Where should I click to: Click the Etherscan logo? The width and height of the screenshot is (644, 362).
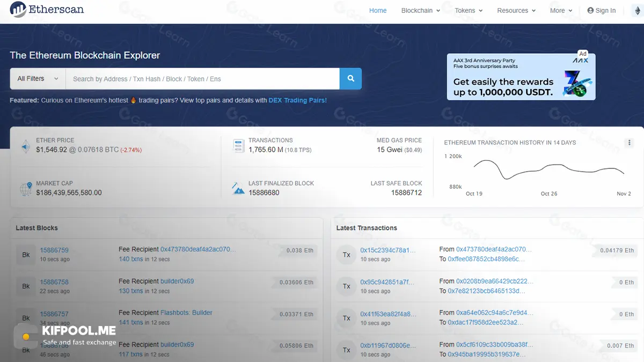click(47, 10)
